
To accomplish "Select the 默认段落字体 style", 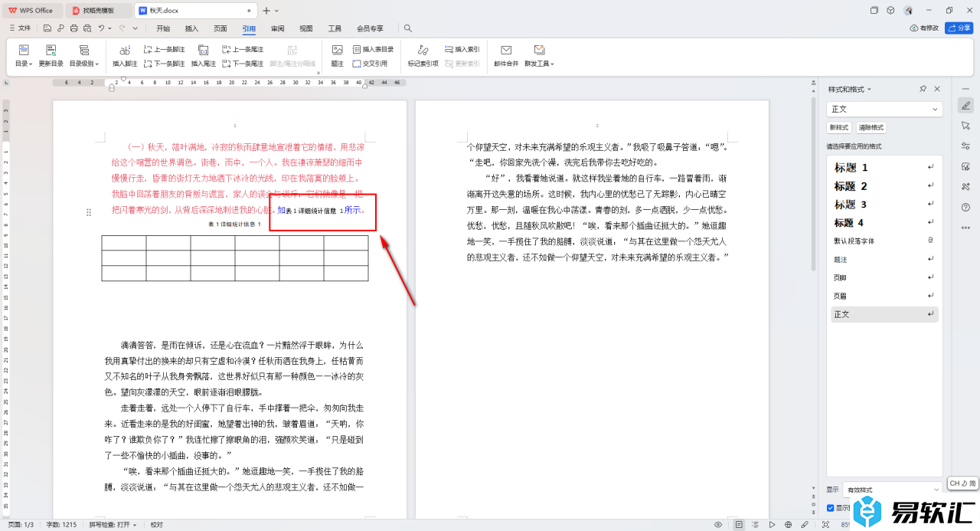I will (884, 241).
